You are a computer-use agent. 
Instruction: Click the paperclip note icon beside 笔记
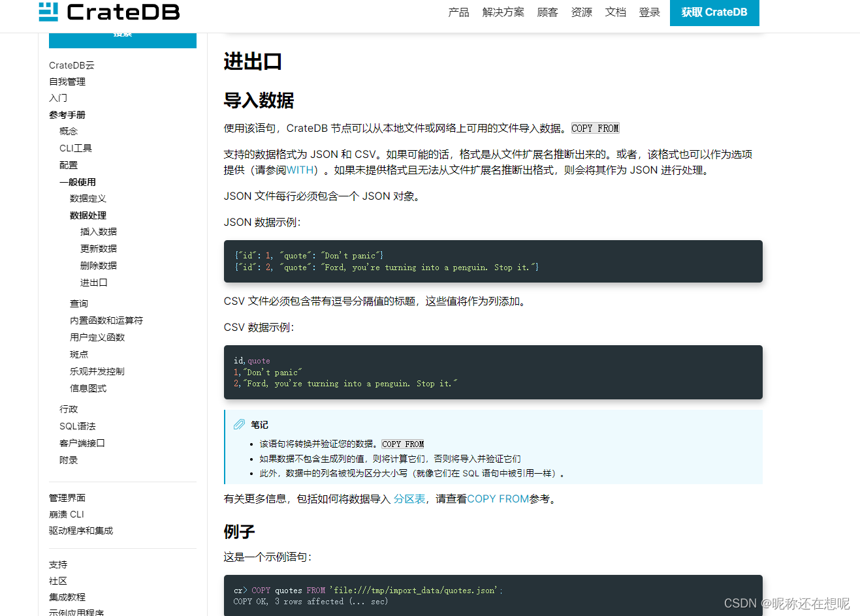(x=240, y=424)
